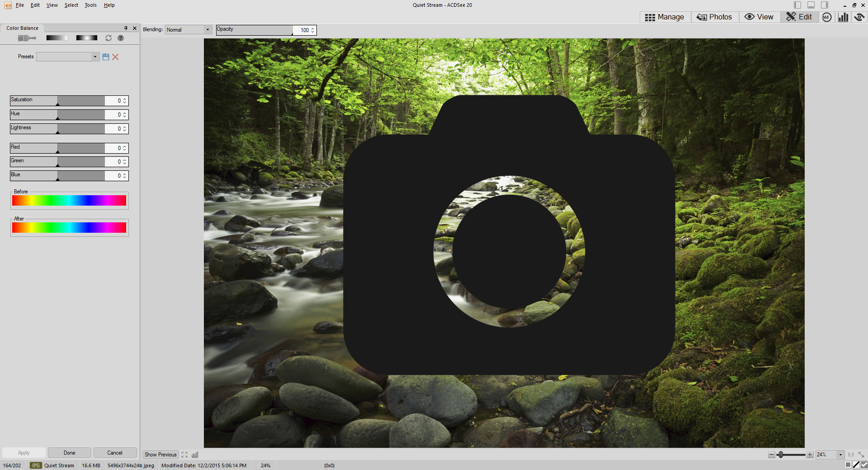Open the Blending mode dropdown
This screenshot has width=868, height=470.
tap(189, 30)
